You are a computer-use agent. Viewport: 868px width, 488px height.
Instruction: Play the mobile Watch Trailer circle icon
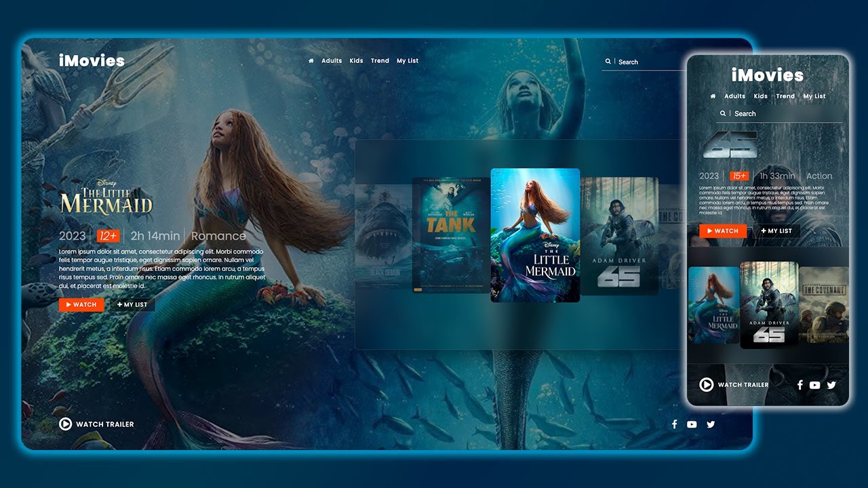click(x=706, y=385)
